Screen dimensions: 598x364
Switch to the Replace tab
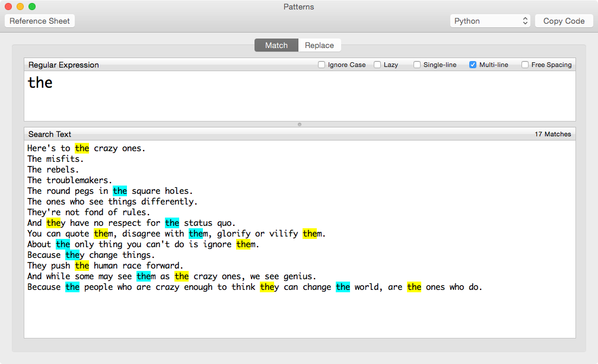[x=319, y=46]
